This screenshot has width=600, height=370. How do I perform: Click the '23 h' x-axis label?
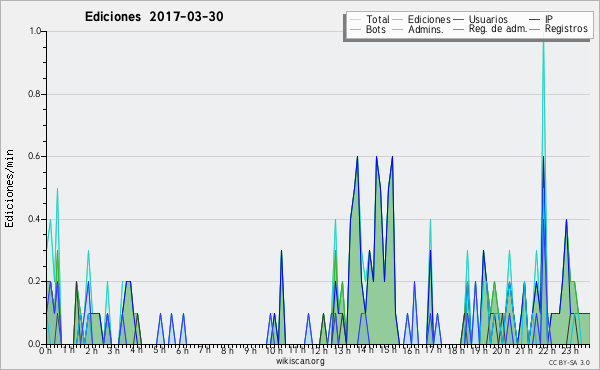(x=569, y=351)
